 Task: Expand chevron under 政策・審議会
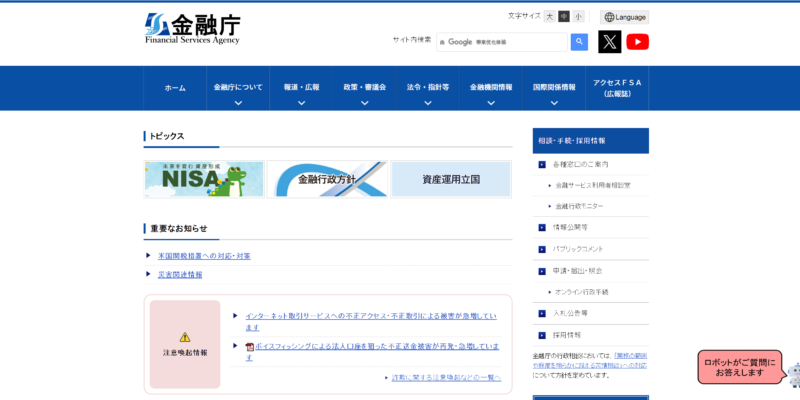pos(365,103)
